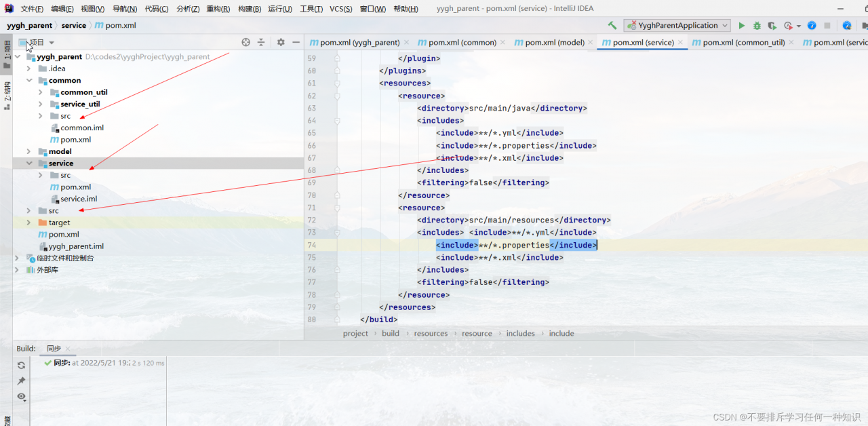This screenshot has height=426, width=868.
Task: Start debugging with the green bug icon
Action: [x=757, y=25]
